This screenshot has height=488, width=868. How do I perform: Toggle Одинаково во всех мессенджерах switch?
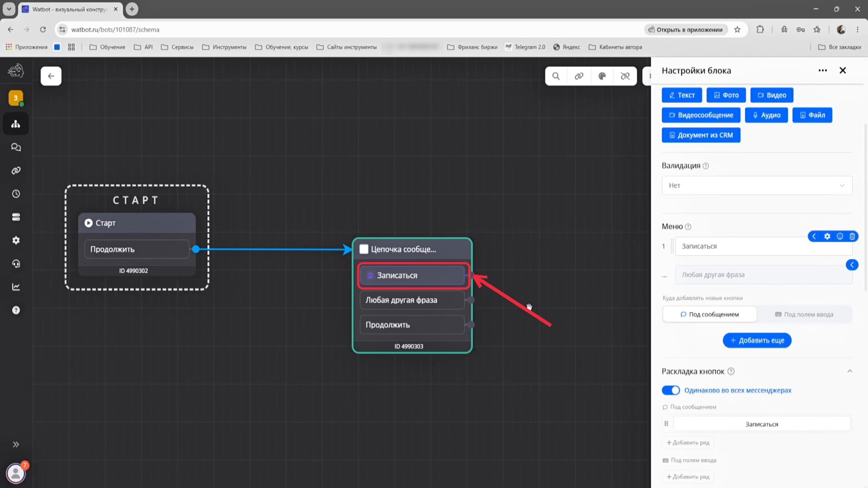point(671,390)
